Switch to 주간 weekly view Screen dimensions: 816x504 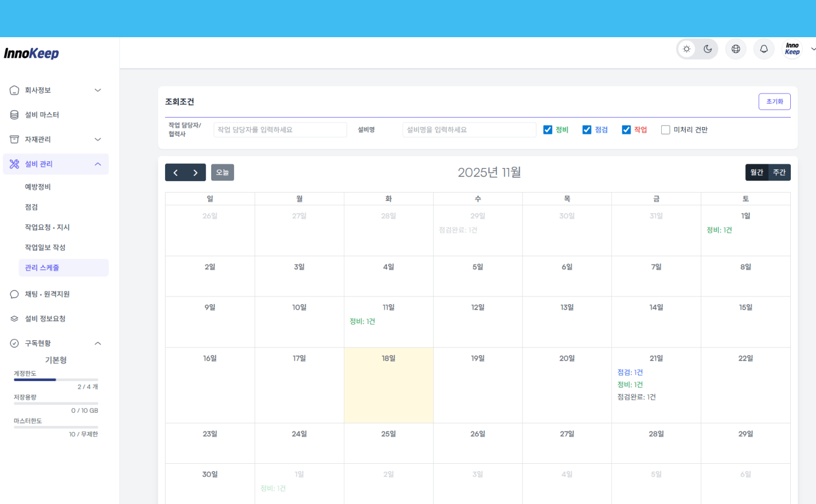click(779, 172)
